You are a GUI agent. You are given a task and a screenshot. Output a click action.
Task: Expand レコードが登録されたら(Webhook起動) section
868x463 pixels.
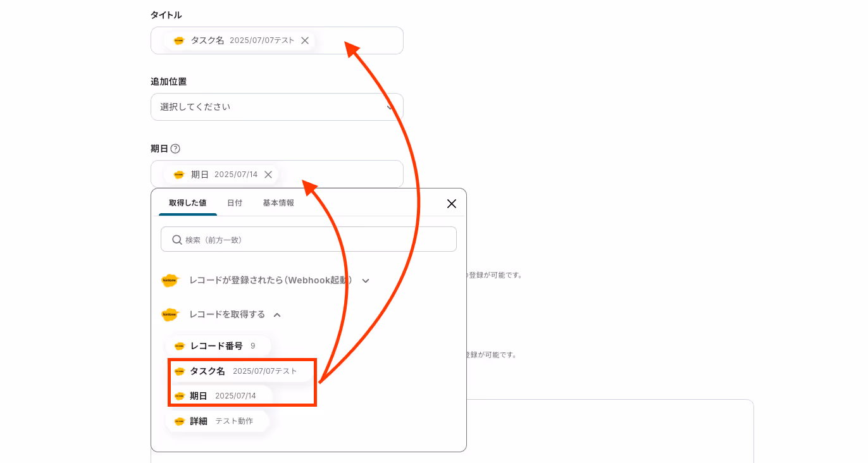366,280
